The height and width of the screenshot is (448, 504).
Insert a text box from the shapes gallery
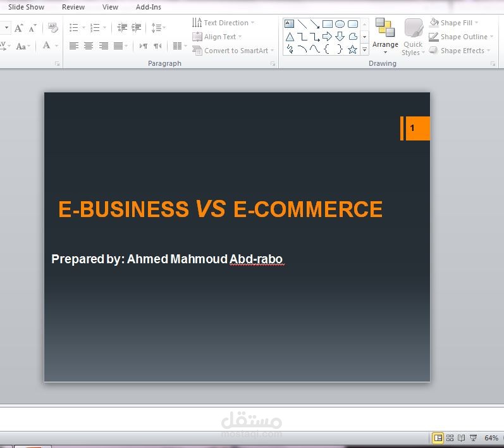click(289, 24)
